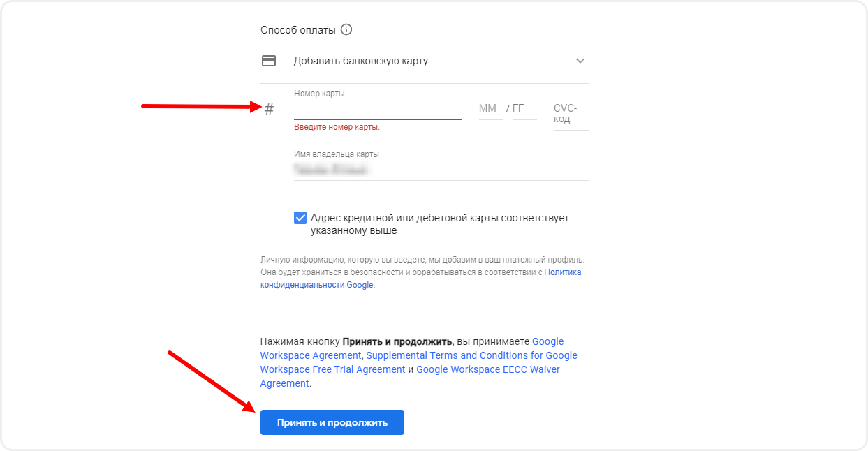868x451 pixels.
Task: Uncheck the card address matches checkbox
Action: (x=300, y=218)
